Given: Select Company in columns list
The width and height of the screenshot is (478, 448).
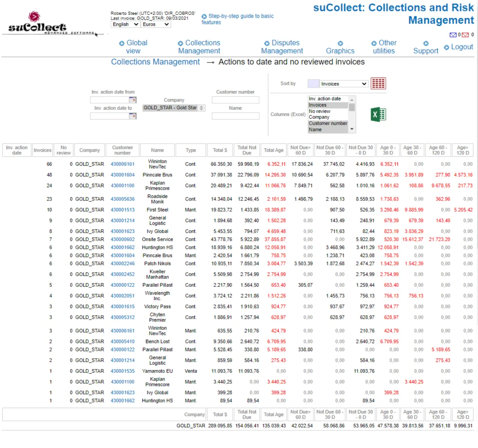Looking at the screenshot, I should click(328, 117).
